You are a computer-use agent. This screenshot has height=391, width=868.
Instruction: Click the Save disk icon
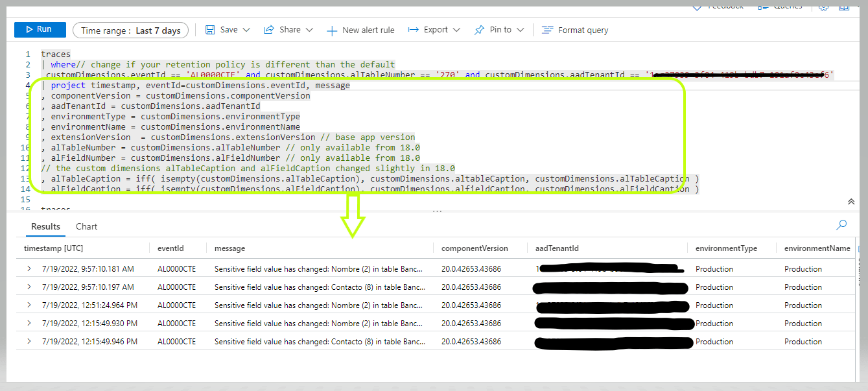(x=210, y=30)
